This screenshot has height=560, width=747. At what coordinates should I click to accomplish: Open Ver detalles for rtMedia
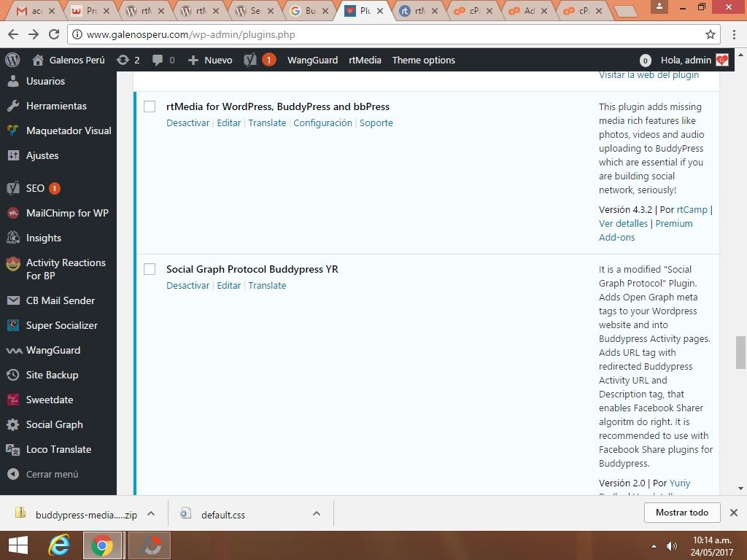[x=623, y=223]
